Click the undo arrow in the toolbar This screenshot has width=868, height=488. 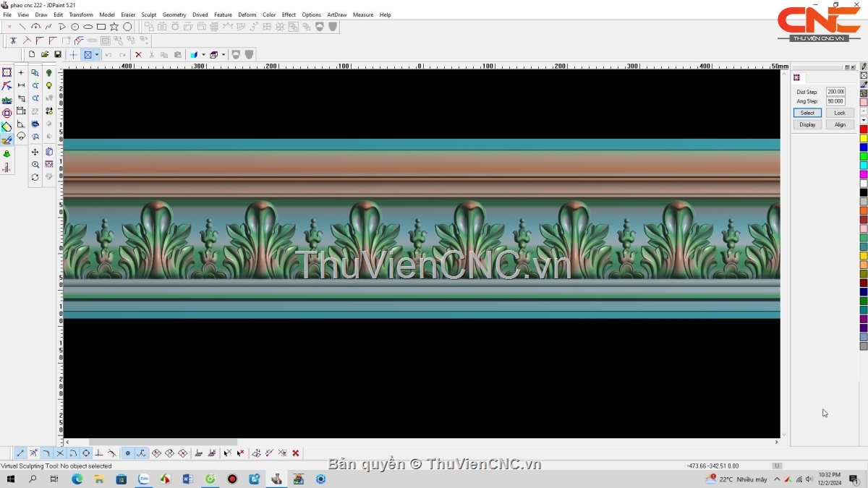109,54
